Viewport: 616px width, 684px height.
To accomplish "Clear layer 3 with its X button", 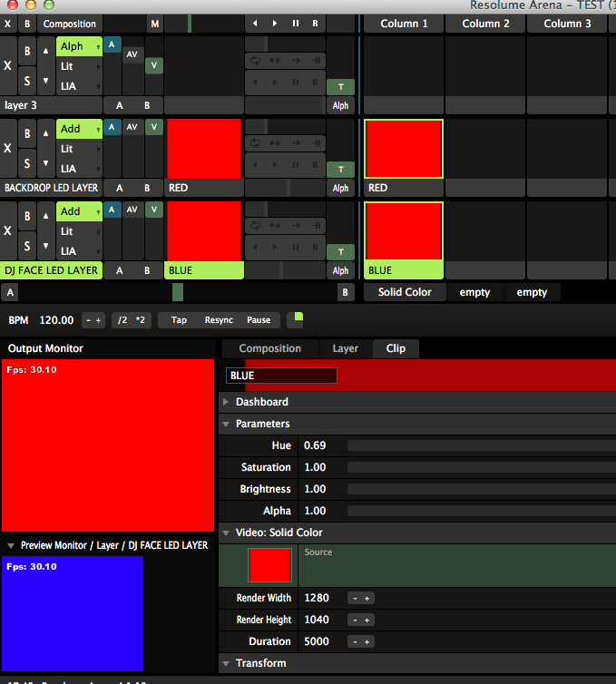I will [x=8, y=65].
